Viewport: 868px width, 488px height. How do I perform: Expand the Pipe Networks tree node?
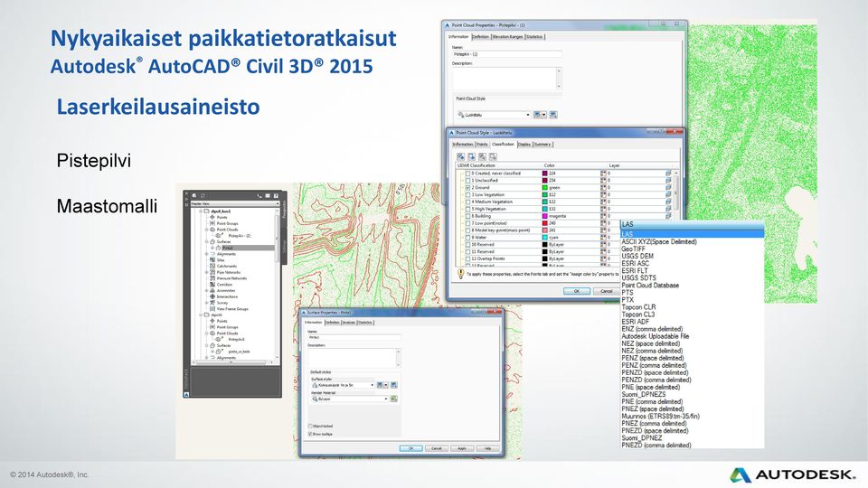coord(206,272)
